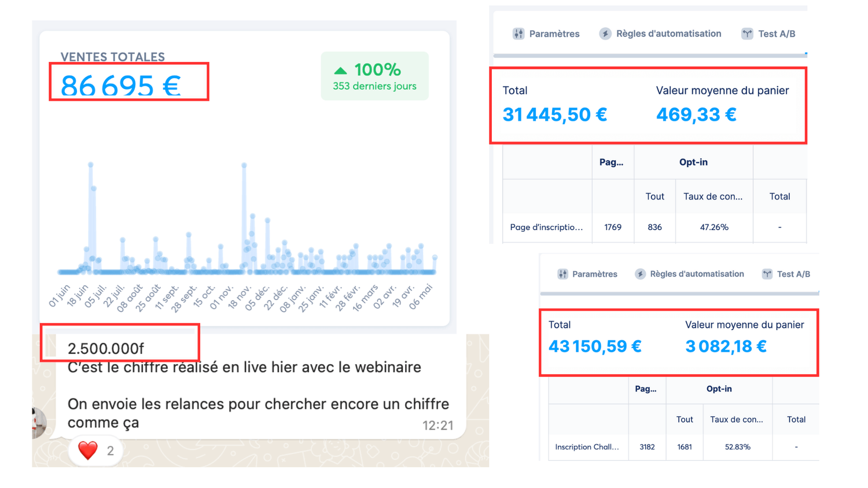
Task: Click the "01 juin" date on the chart axis
Action: 60,295
